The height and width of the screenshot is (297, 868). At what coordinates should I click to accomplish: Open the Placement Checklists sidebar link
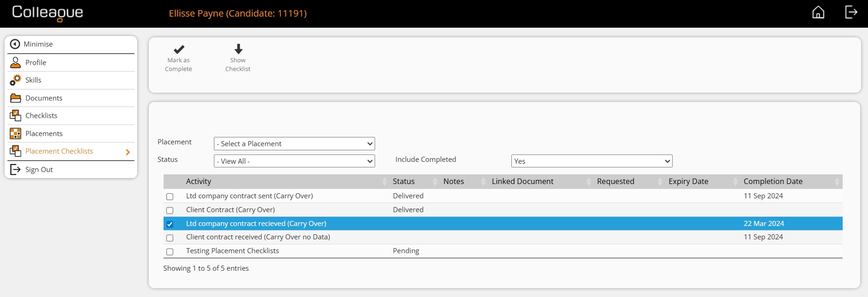[x=59, y=151]
